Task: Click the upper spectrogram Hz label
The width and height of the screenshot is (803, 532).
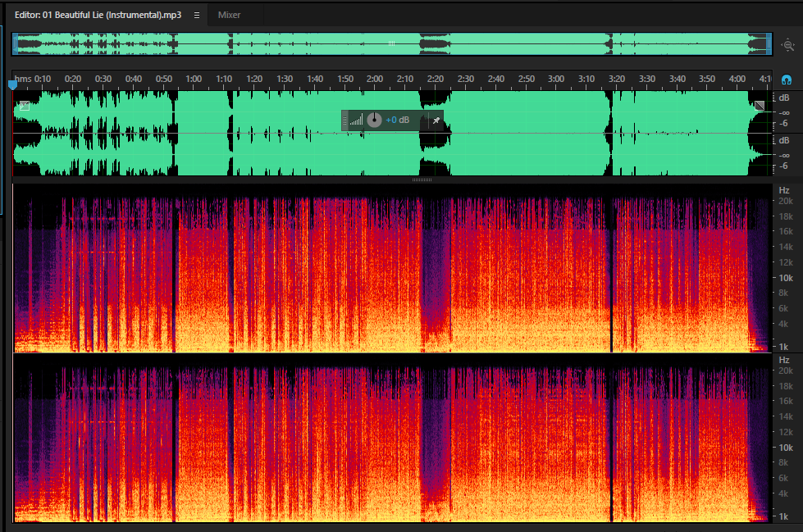Action: (784, 190)
